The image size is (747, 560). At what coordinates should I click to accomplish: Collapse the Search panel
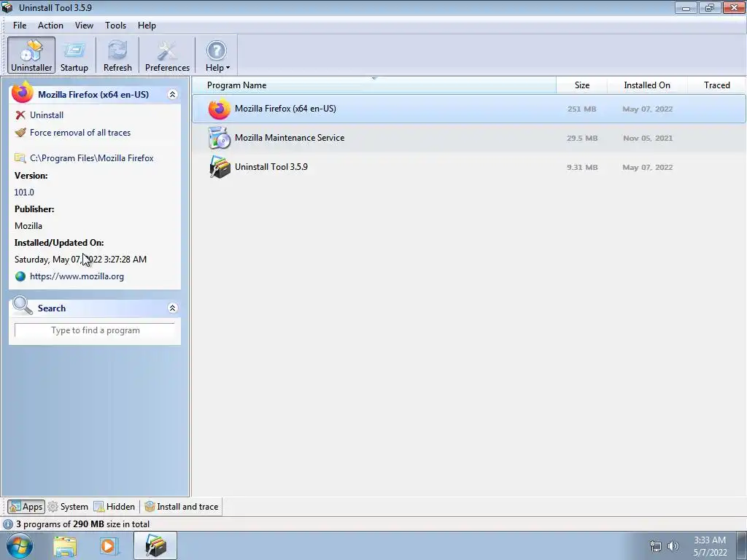pyautogui.click(x=172, y=308)
